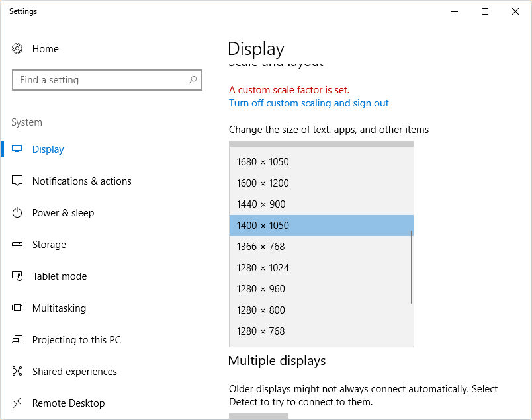Click the Home menu item
The width and height of the screenshot is (532, 420).
pyautogui.click(x=46, y=48)
